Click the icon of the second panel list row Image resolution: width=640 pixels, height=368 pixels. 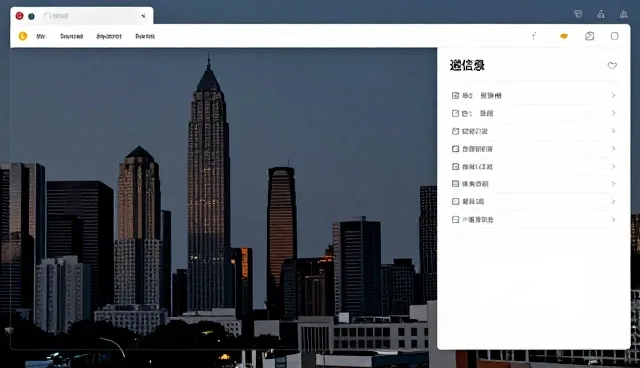point(456,113)
